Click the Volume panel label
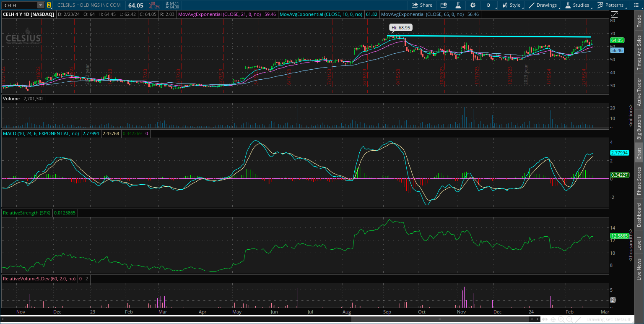Image resolution: width=644 pixels, height=324 pixels. point(11,99)
